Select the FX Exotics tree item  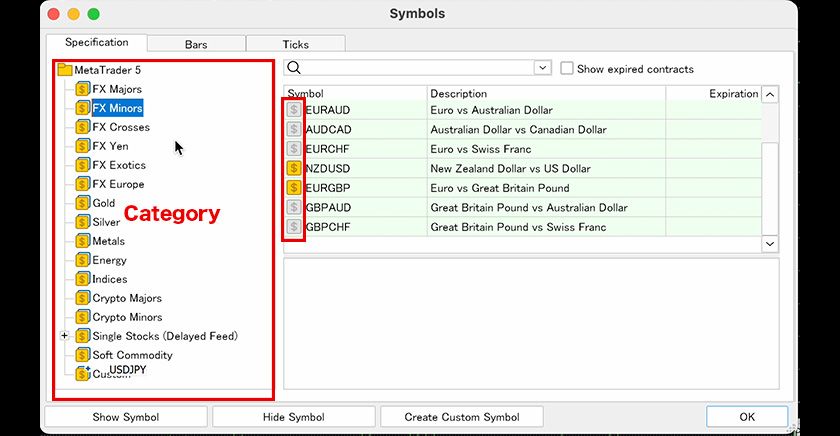click(x=119, y=165)
